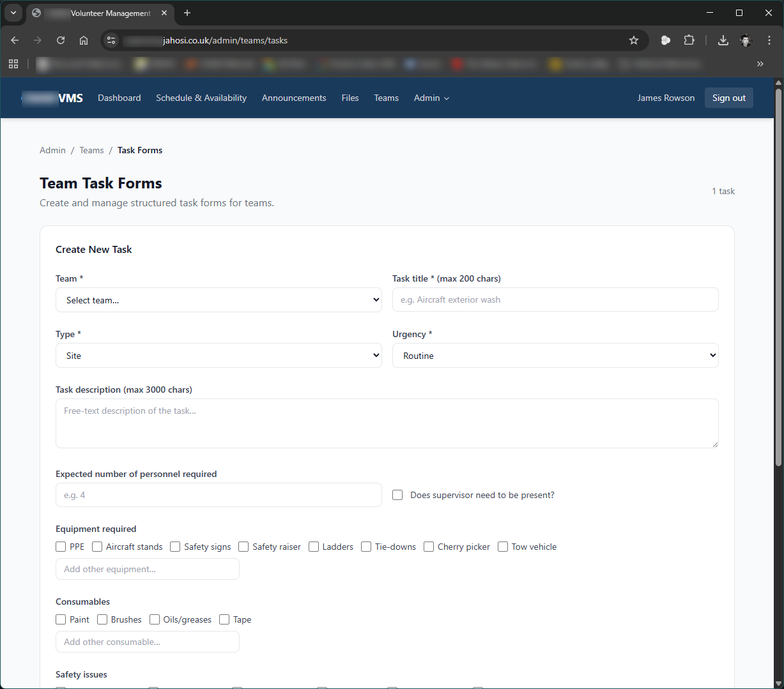Open the browser downloads
The height and width of the screenshot is (689, 784).
click(723, 40)
